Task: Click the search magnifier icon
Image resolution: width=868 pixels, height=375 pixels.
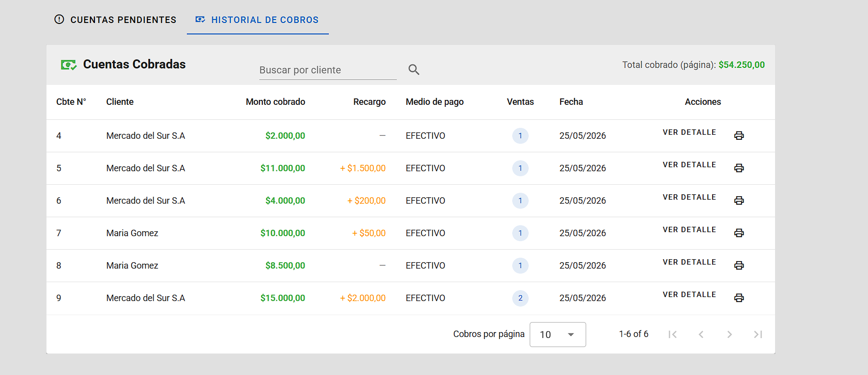Action: pos(414,69)
